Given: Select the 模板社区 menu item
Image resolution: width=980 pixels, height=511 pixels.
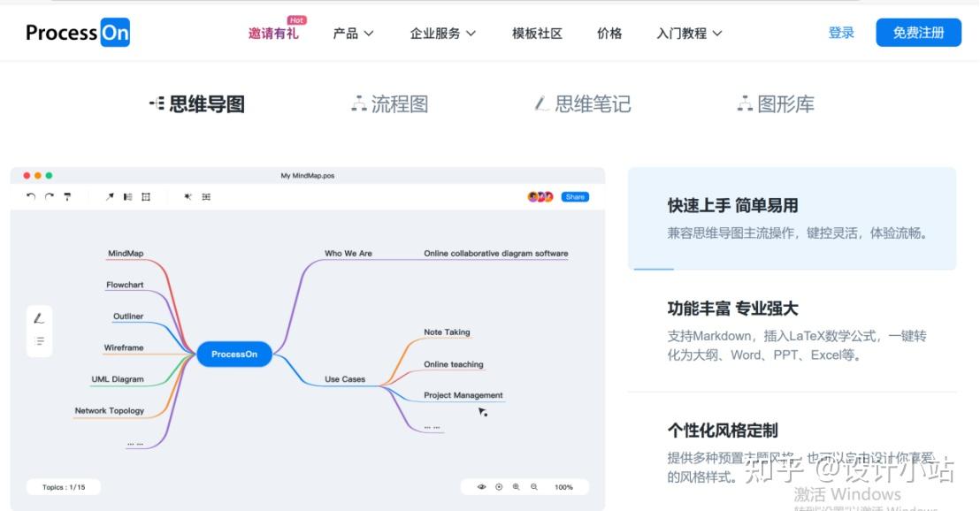Looking at the screenshot, I should 537,33.
